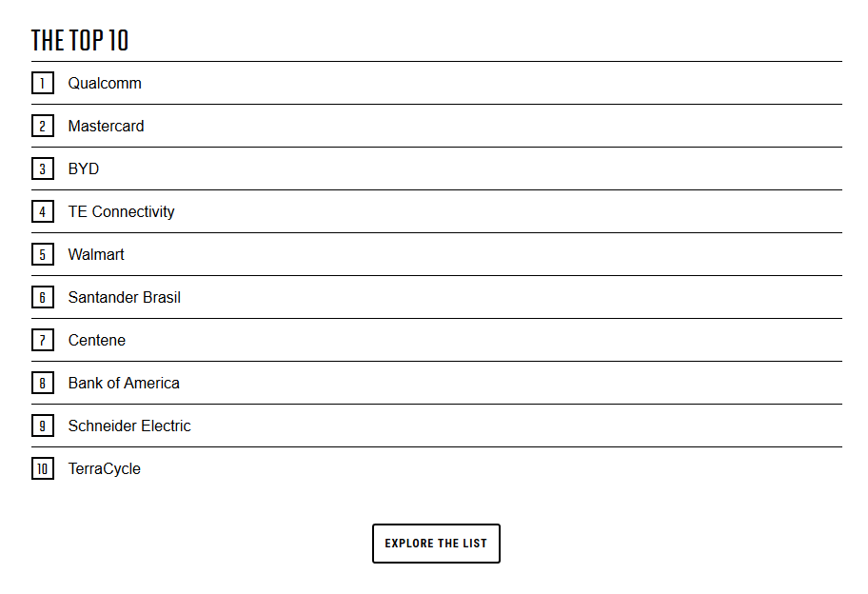Open the Qualcomm entry
Screen dimensions: 868x594
point(105,83)
